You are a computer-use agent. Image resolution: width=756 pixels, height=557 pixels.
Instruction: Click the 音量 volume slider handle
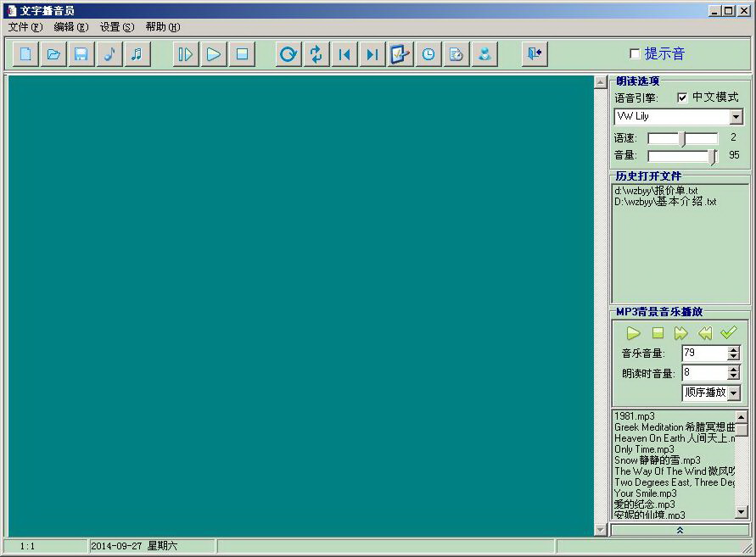point(713,156)
